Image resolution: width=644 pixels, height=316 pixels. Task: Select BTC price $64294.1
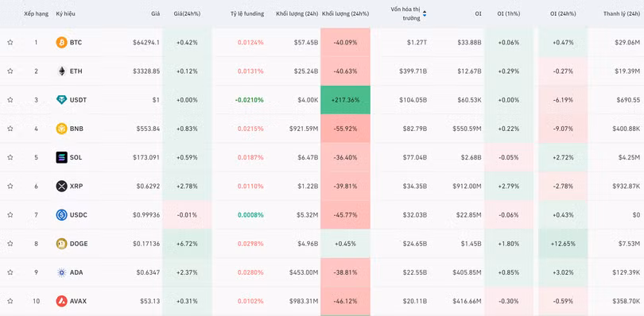pyautogui.click(x=146, y=42)
